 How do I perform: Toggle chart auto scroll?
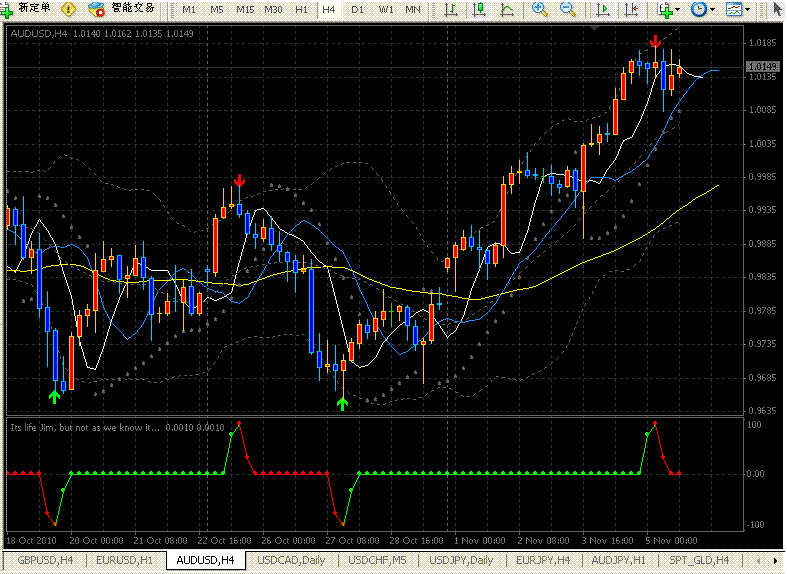coord(603,10)
